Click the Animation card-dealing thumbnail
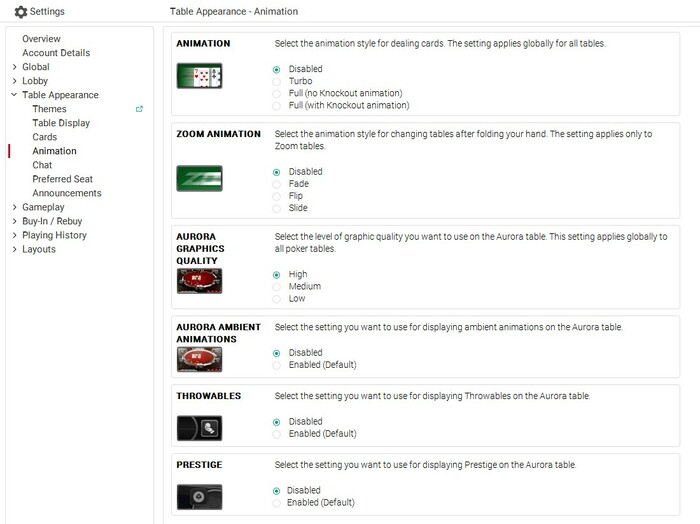This screenshot has width=700, height=524. (200, 76)
